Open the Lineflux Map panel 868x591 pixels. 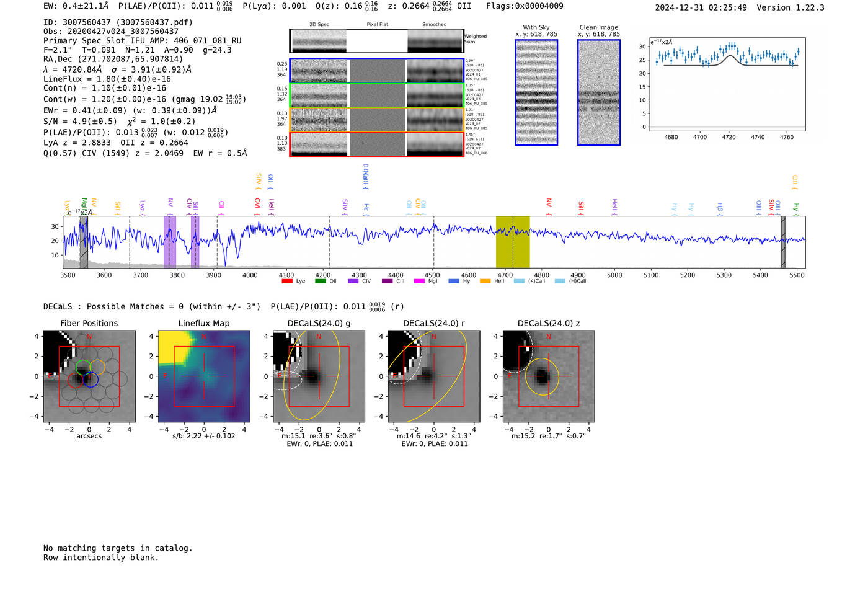click(x=204, y=376)
